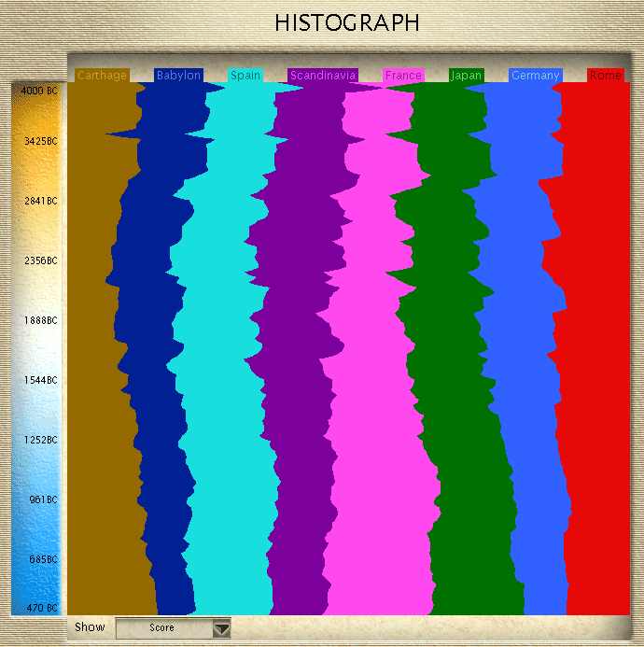This screenshot has width=644, height=647.
Task: Select the Spain civilization label
Action: (245, 75)
